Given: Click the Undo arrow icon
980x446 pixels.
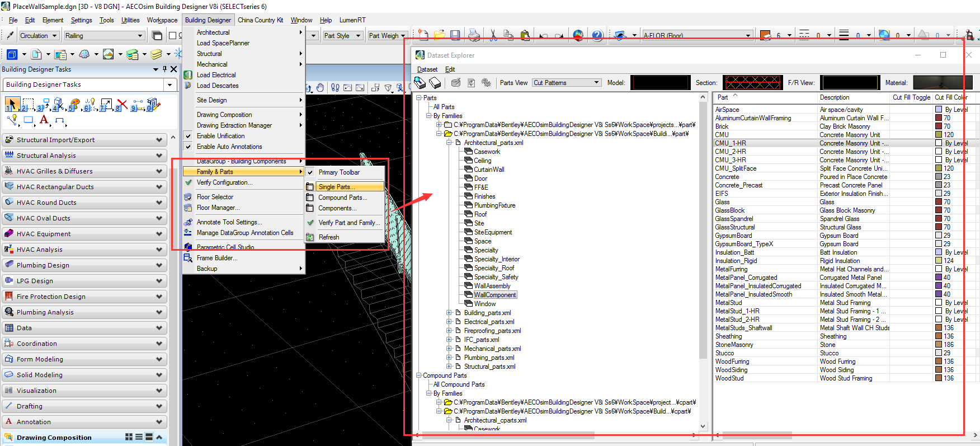Looking at the screenshot, I should [544, 35].
